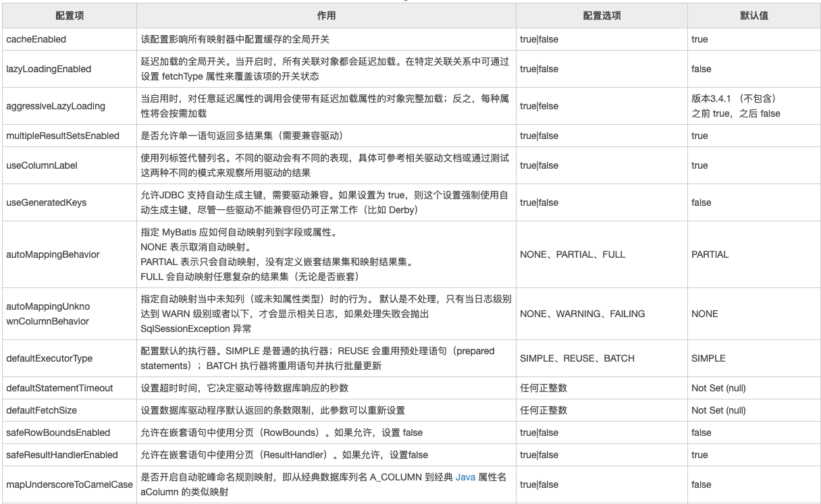Click the 作用 column header
Viewport: 821px width, 504px height.
pos(326,16)
